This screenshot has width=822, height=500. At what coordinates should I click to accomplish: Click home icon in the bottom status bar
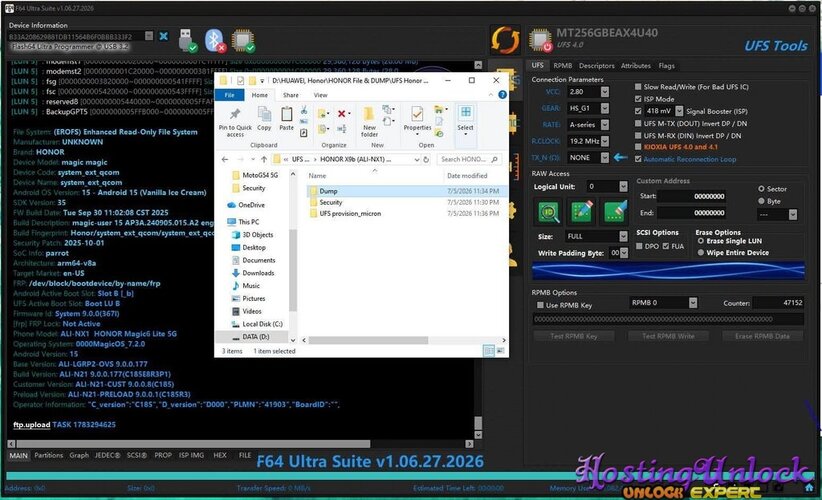coord(809,487)
